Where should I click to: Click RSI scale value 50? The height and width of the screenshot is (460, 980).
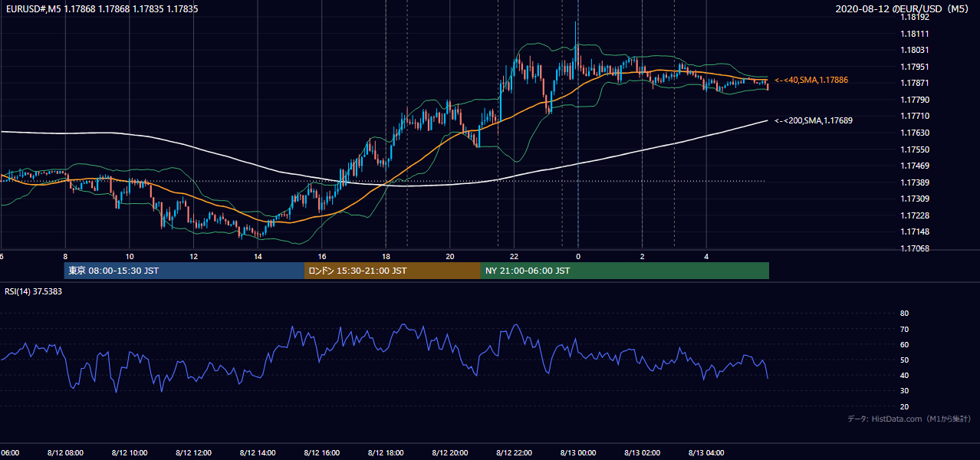(x=904, y=360)
